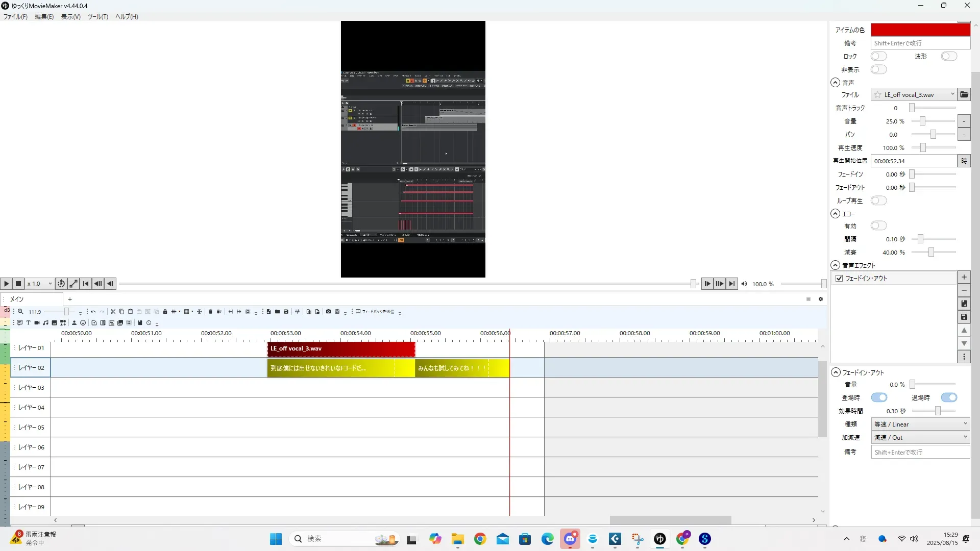Click the cut (scissors) icon in timeline toolbar

point(113,312)
